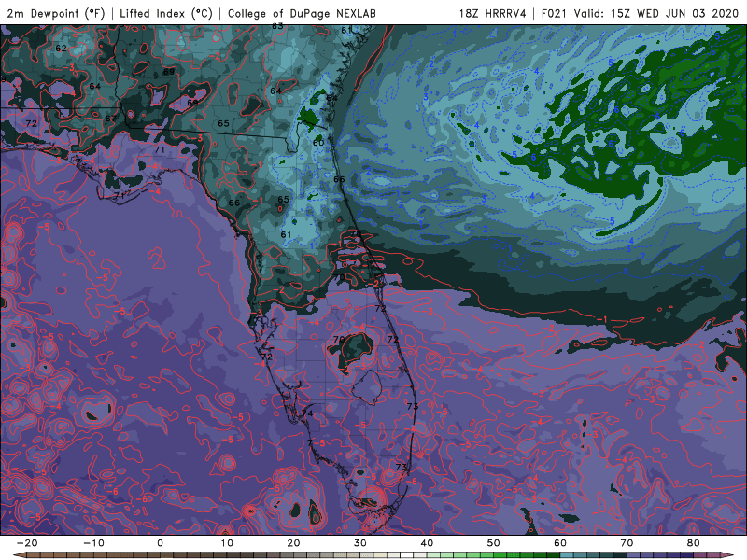Click the "67" dewpoint value on the map
This screenshot has width=747, height=560.
(110, 119)
